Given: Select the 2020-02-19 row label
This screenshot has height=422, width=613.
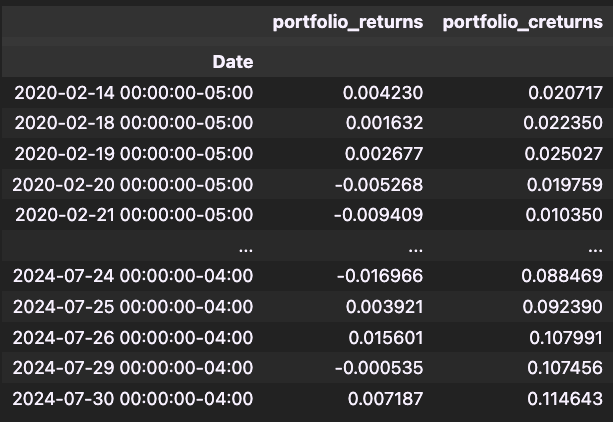Looking at the screenshot, I should 134,154.
